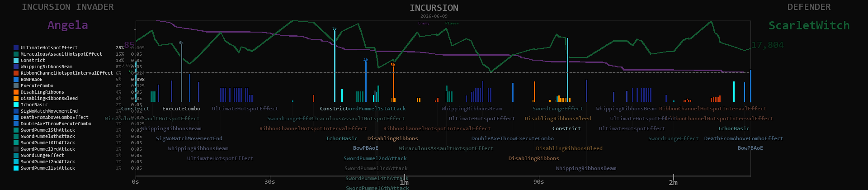Select the SigNoMatchMovementEnd legend label
868x190 pixels.
point(49,111)
